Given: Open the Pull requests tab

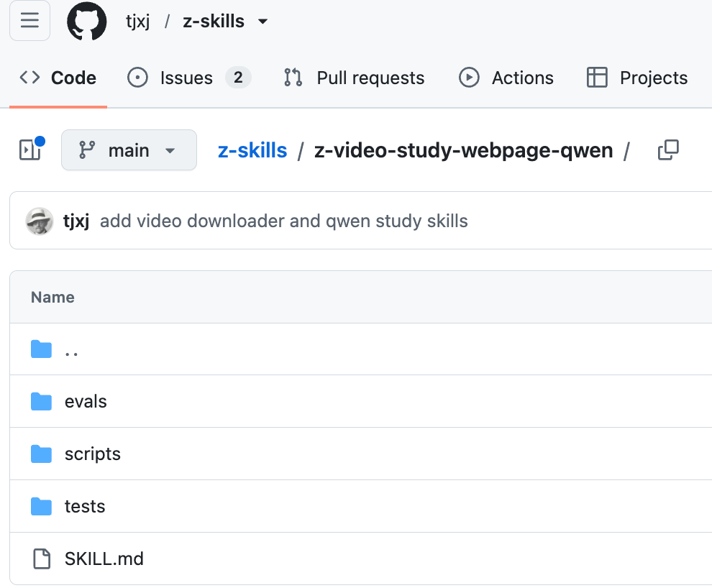Looking at the screenshot, I should coord(354,78).
